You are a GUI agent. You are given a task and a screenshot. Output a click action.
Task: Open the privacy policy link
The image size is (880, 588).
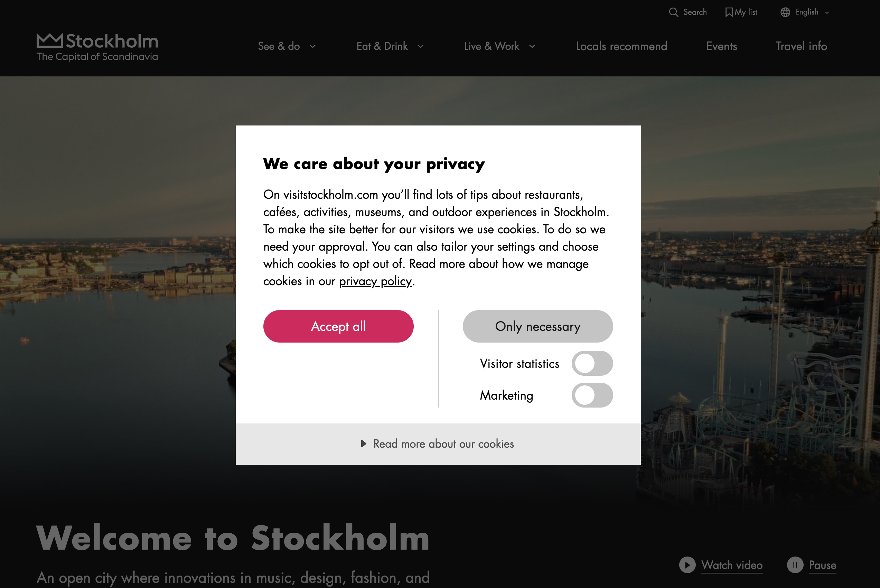coord(375,281)
